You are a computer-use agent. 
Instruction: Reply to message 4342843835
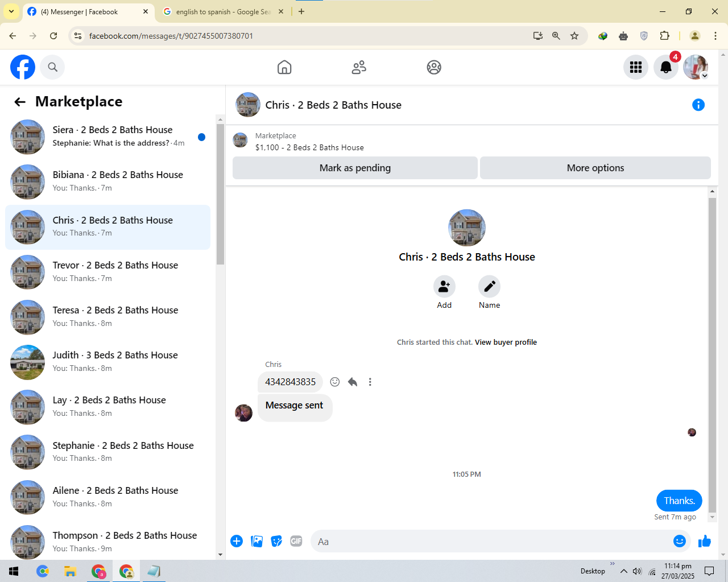pyautogui.click(x=353, y=382)
